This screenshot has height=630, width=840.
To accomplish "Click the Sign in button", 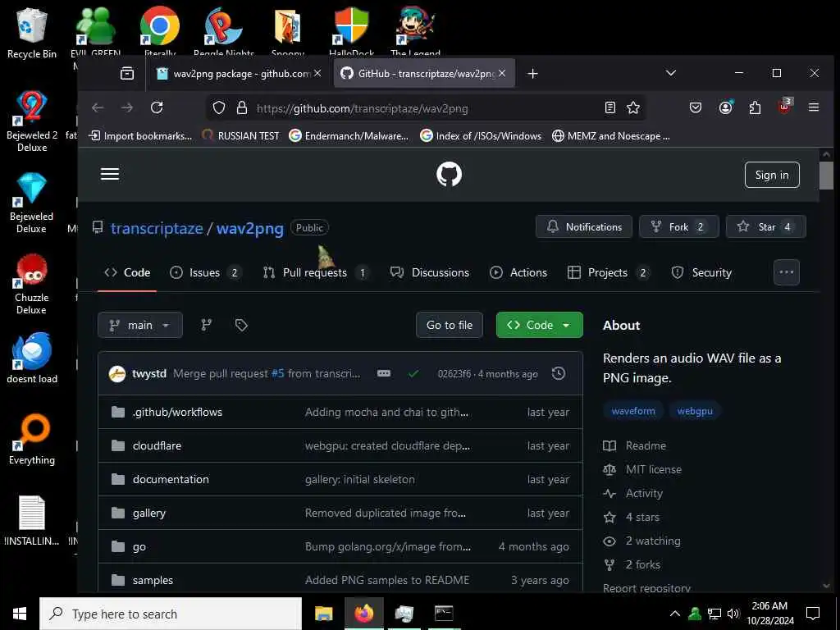I will (x=772, y=175).
